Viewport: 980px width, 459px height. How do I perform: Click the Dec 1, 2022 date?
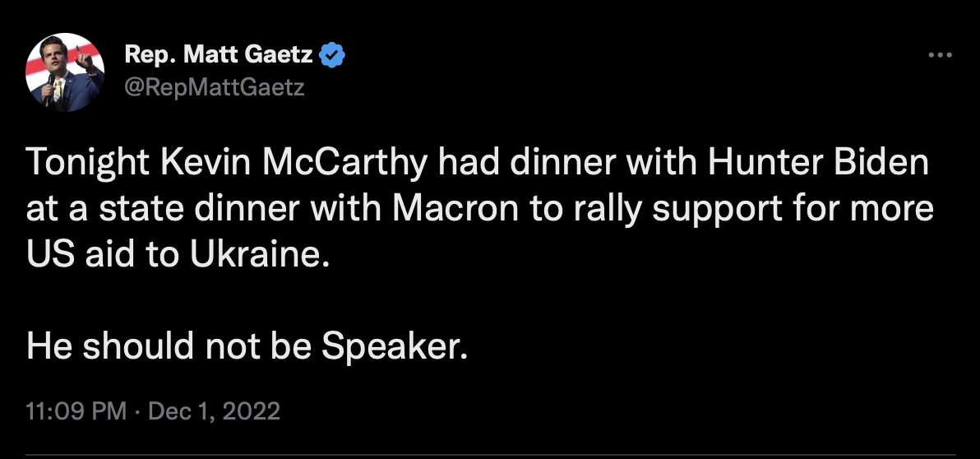pos(215,410)
